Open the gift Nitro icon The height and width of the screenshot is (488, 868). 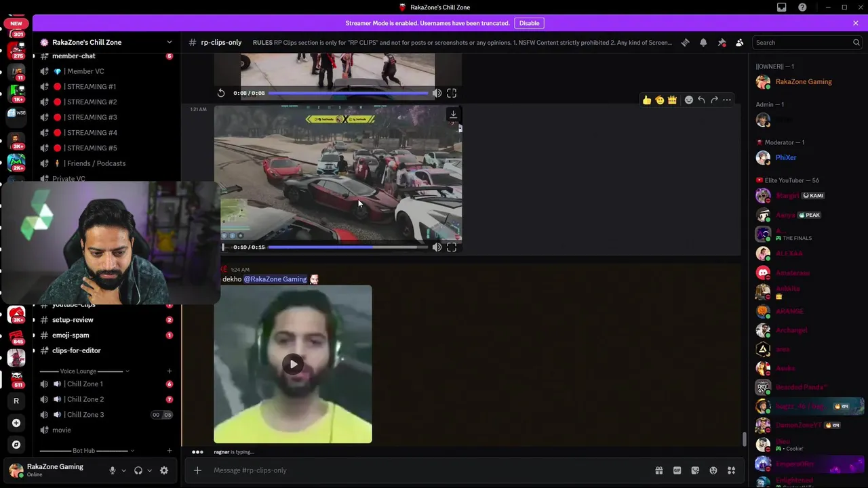[658, 470]
